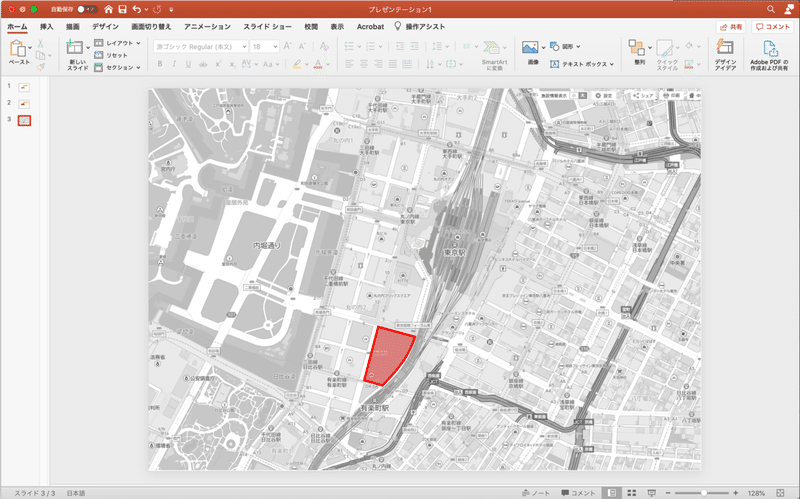Open the Undo history dropdown arrow
The width and height of the screenshot is (800, 499).
point(146,9)
